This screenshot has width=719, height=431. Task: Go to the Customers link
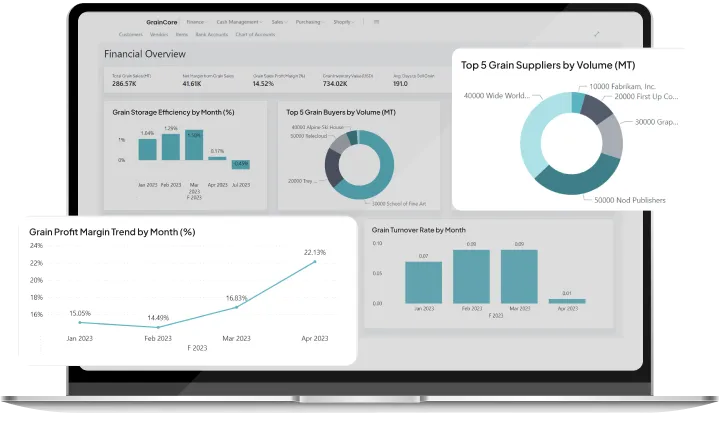pyautogui.click(x=129, y=34)
